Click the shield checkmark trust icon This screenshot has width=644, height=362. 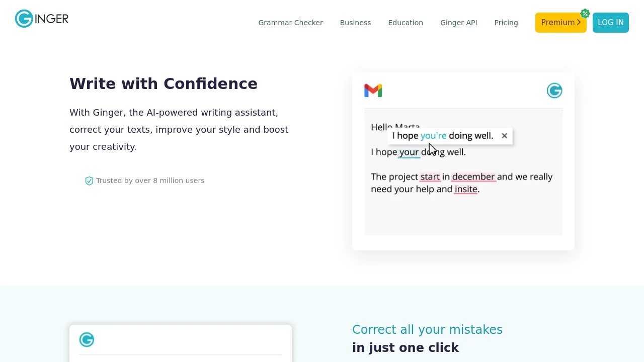[89, 181]
